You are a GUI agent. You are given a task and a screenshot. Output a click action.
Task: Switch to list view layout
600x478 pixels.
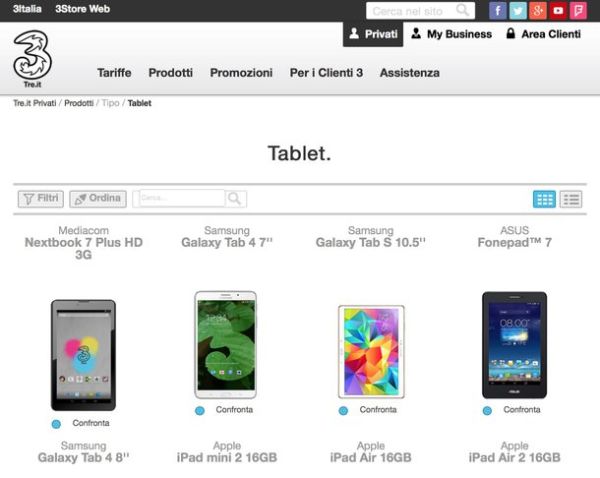pyautogui.click(x=571, y=199)
